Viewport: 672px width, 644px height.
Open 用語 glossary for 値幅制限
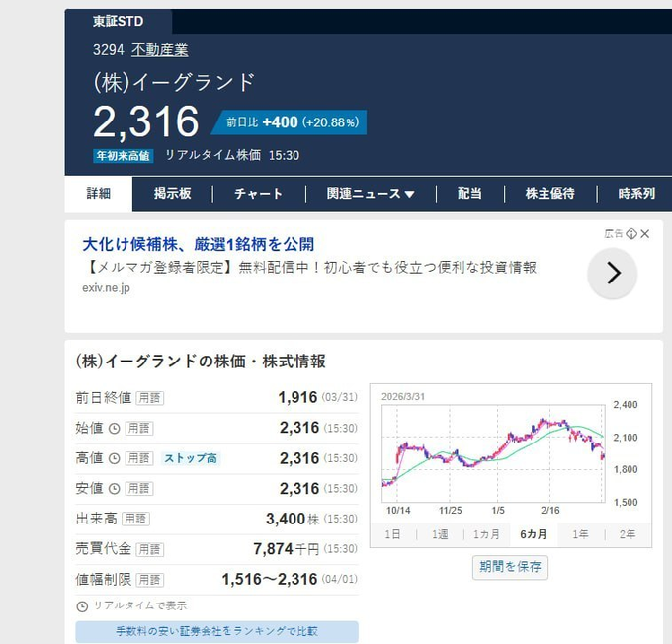point(149,580)
